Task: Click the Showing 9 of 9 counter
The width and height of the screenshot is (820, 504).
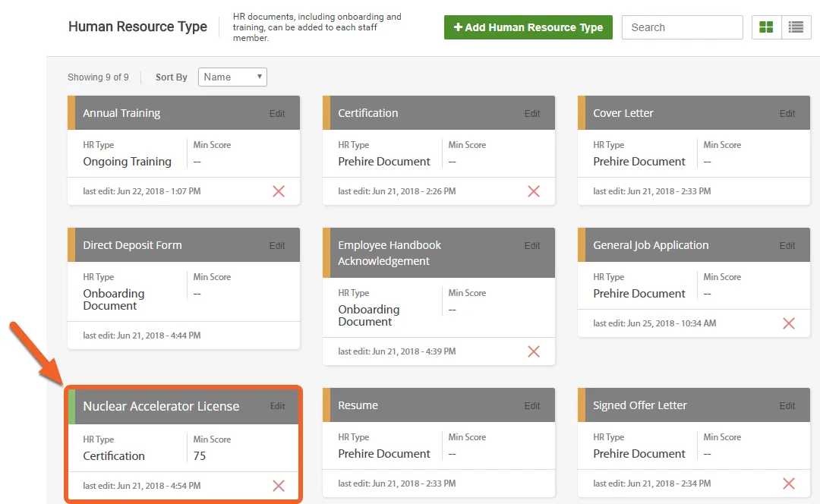Action: coord(98,77)
